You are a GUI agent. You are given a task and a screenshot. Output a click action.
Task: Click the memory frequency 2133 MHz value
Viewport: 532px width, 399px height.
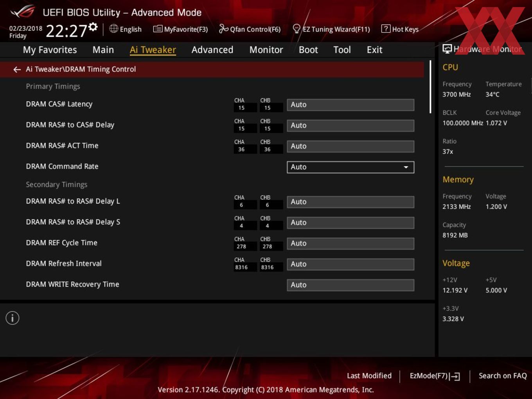tap(457, 207)
